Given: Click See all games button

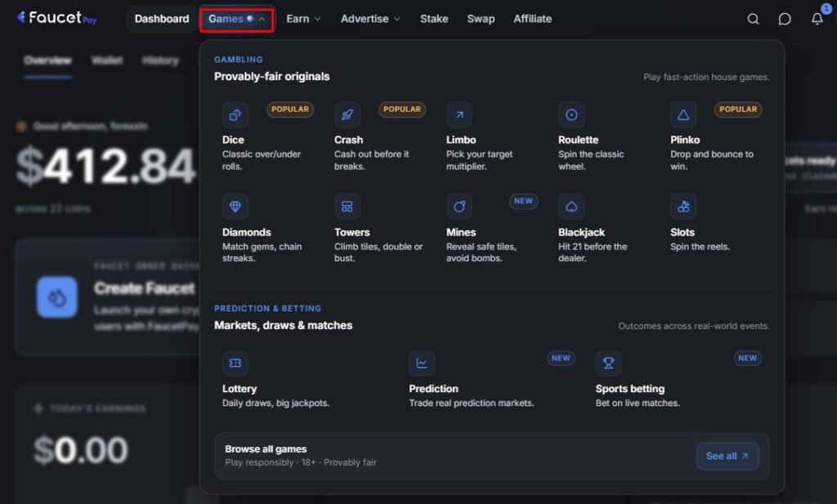Looking at the screenshot, I should (727, 456).
